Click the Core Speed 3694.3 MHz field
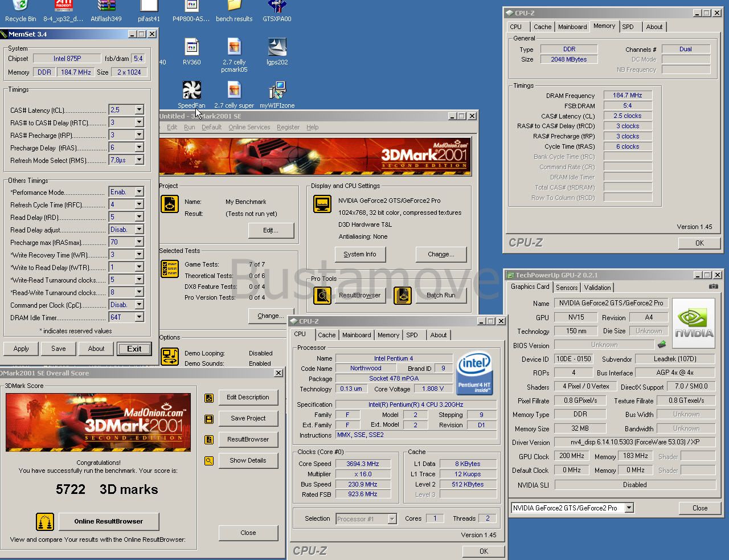729x560 pixels. 363,464
